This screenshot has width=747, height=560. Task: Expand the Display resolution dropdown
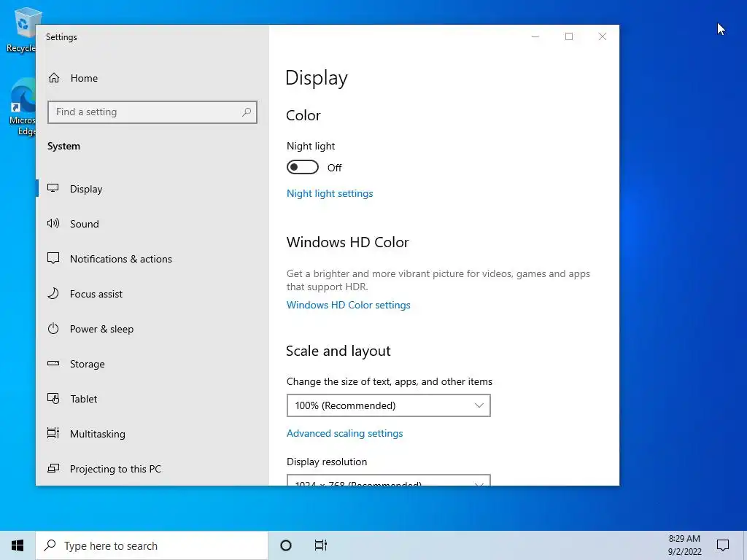[x=389, y=480]
